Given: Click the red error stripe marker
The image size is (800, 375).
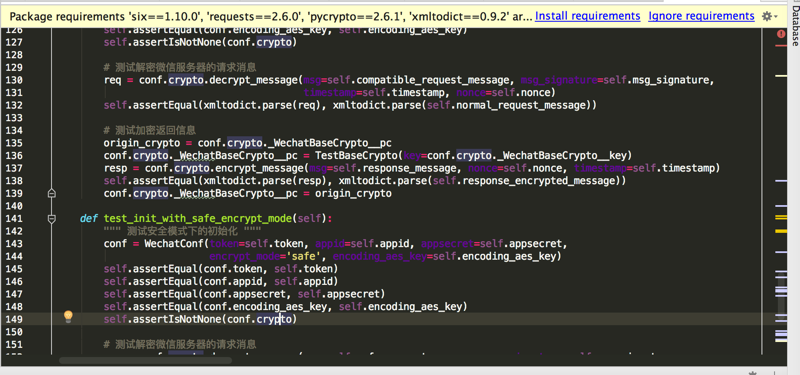Looking at the screenshot, I should click(781, 45).
